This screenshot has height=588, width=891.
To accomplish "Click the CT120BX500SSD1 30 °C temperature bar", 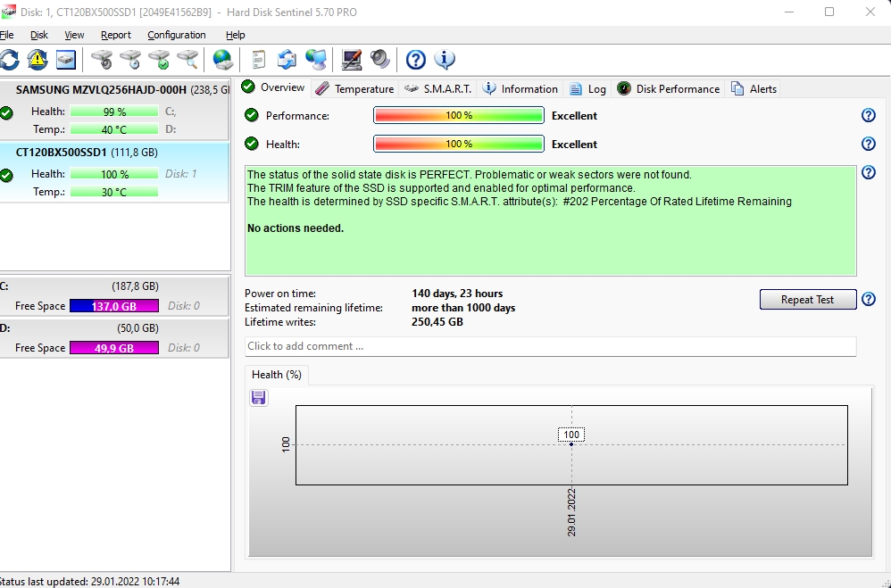I will pyautogui.click(x=114, y=192).
